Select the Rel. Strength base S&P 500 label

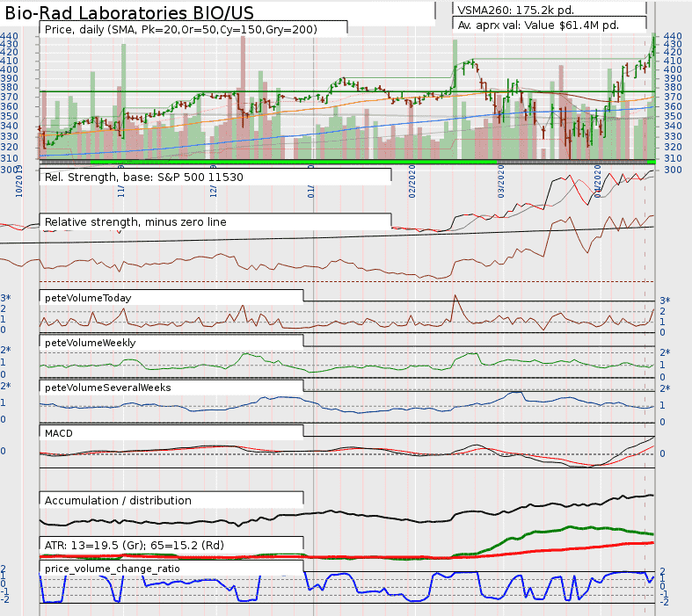[144, 178]
